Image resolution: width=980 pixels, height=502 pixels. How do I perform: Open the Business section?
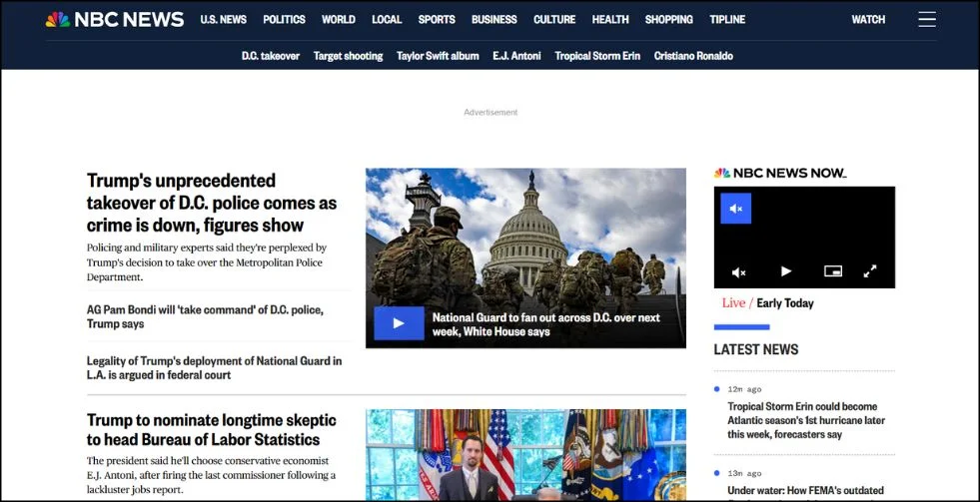(x=493, y=19)
